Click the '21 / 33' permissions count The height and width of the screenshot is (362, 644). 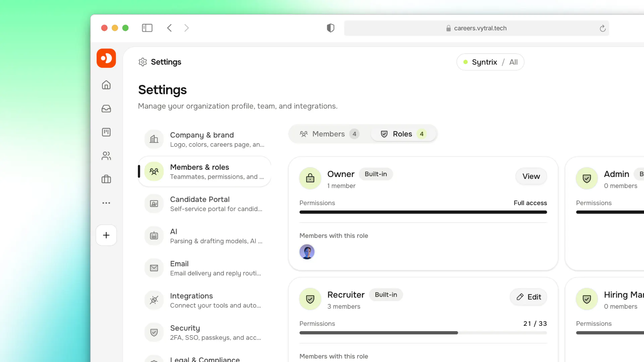click(x=535, y=323)
